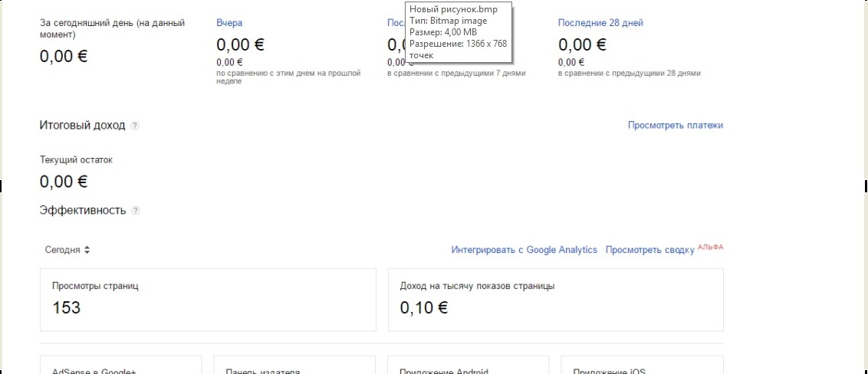Image resolution: width=868 pixels, height=374 pixels.
Task: Click the Просмотреть платежи link
Action: coord(675,125)
